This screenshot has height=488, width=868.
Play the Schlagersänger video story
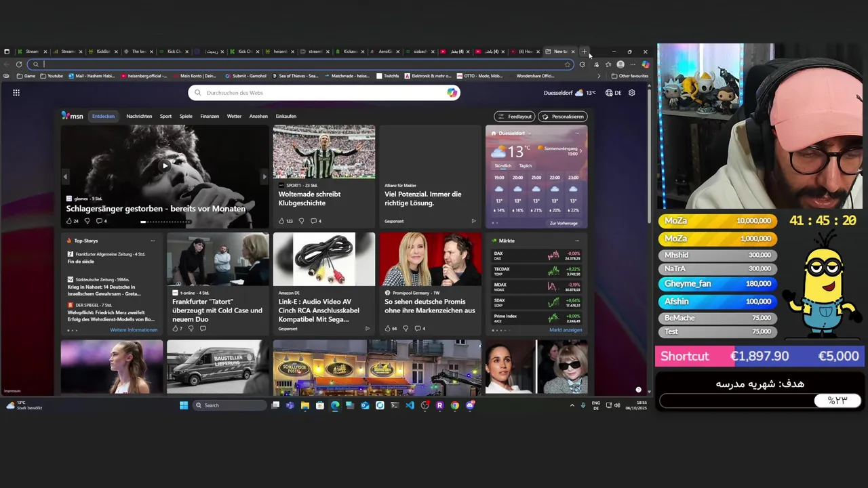click(x=165, y=165)
